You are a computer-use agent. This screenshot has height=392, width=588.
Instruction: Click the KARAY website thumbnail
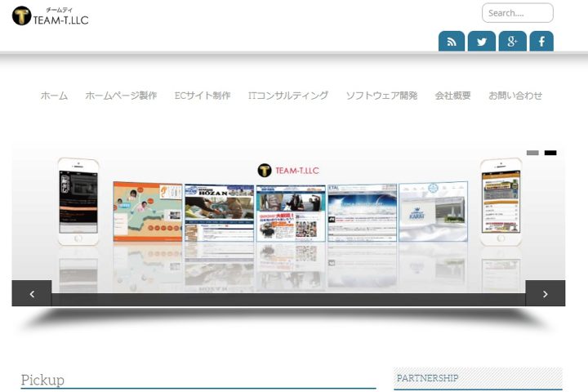pyautogui.click(x=433, y=212)
